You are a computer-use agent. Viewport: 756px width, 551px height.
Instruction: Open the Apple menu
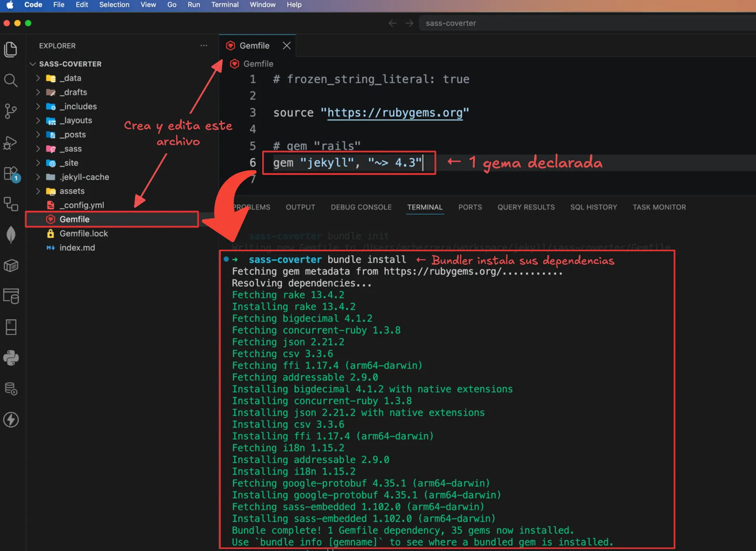(10, 5)
